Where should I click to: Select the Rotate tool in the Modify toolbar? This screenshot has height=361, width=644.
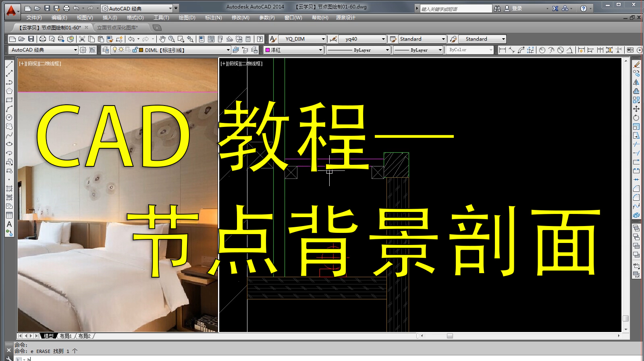[636, 118]
